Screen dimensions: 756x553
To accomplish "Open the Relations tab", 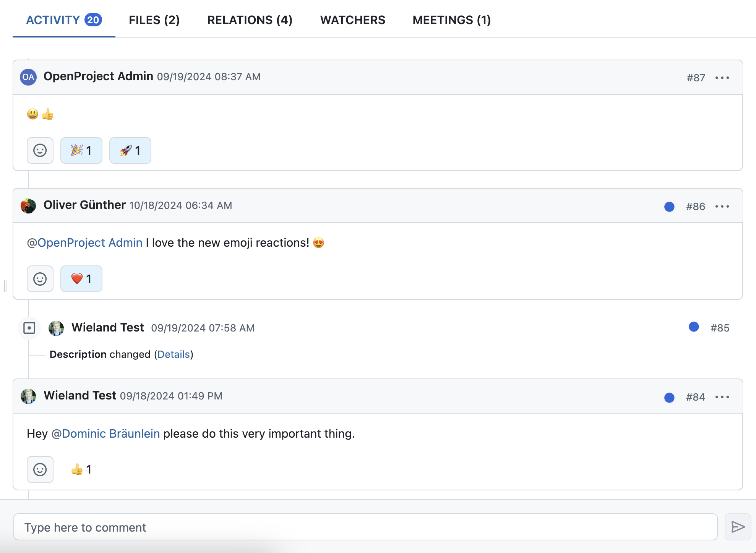I will tap(250, 20).
